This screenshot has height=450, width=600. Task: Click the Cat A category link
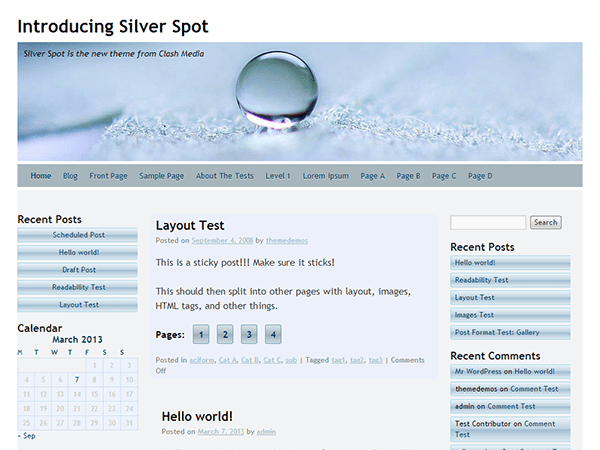click(x=228, y=360)
